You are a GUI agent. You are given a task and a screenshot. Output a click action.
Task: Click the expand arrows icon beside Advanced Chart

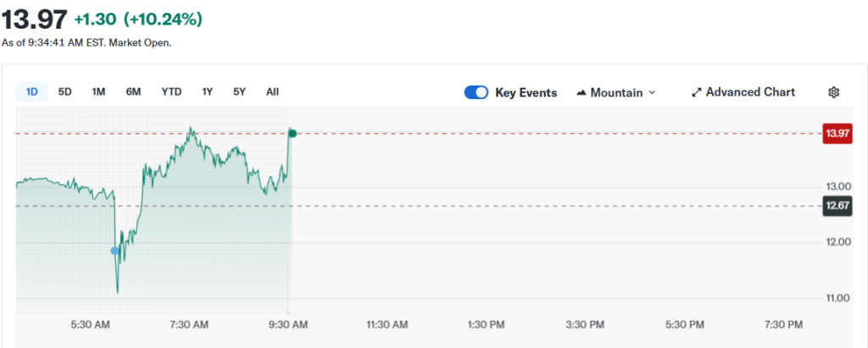point(697,92)
